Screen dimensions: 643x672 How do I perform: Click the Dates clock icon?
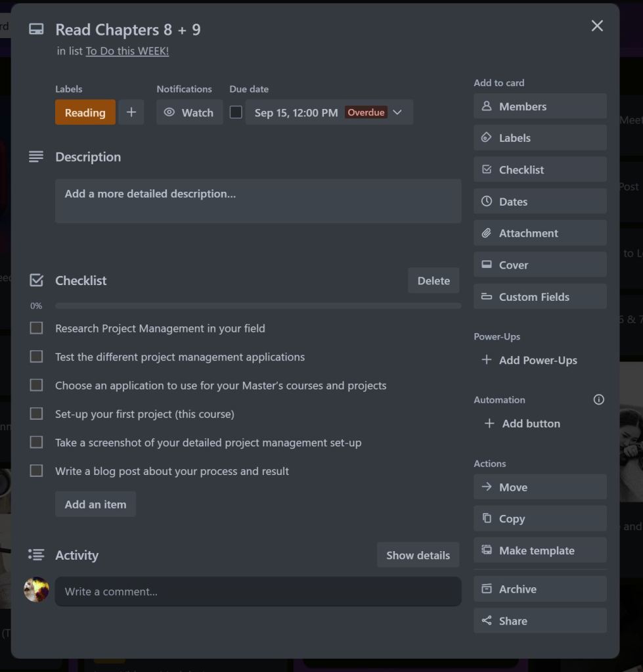487,202
